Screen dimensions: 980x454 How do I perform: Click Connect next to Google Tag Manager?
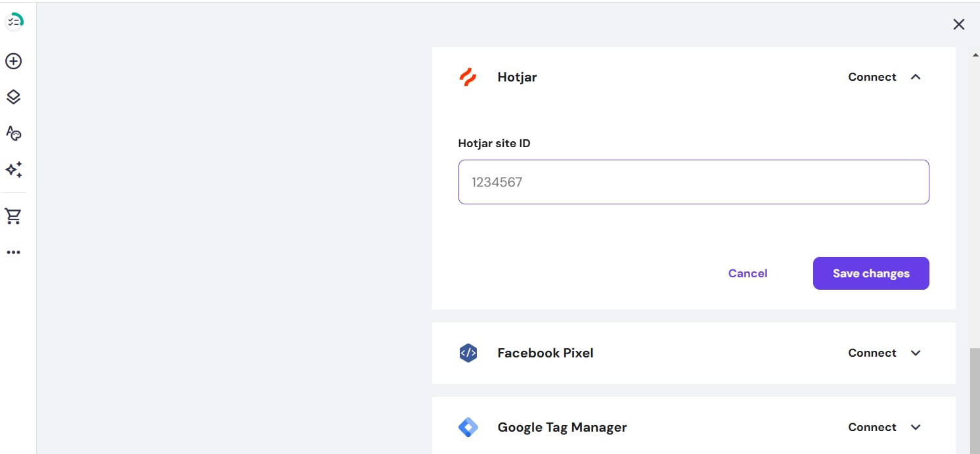point(872,427)
